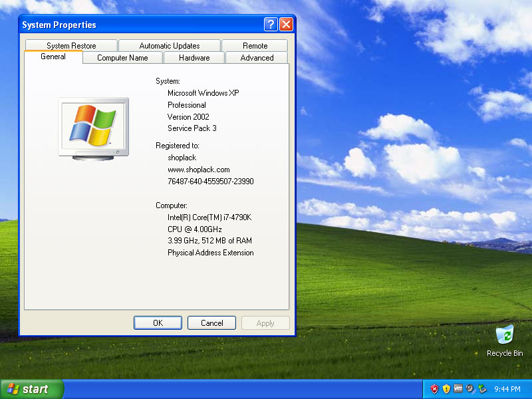
Task: Select the Remote tab
Action: [255, 45]
